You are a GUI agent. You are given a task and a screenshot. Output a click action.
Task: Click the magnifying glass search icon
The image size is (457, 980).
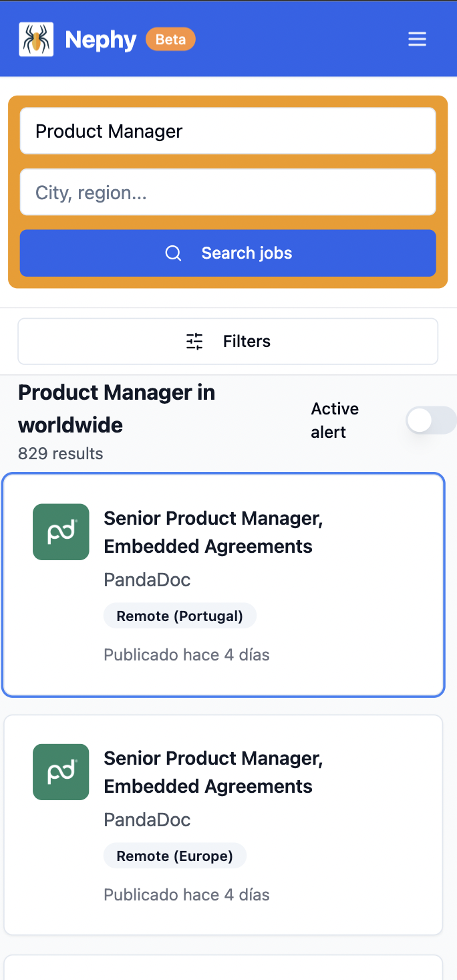coord(173,253)
